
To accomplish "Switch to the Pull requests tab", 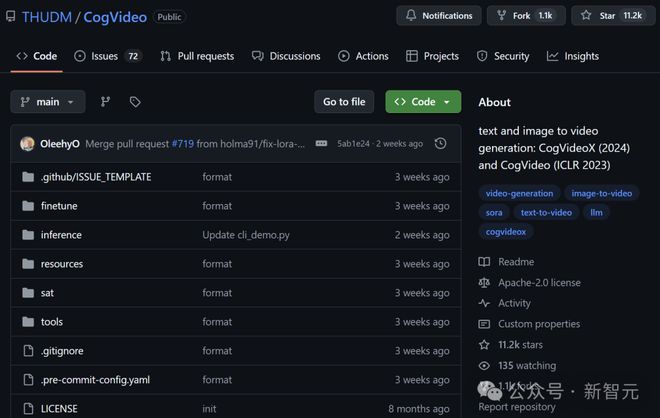I will 197,56.
